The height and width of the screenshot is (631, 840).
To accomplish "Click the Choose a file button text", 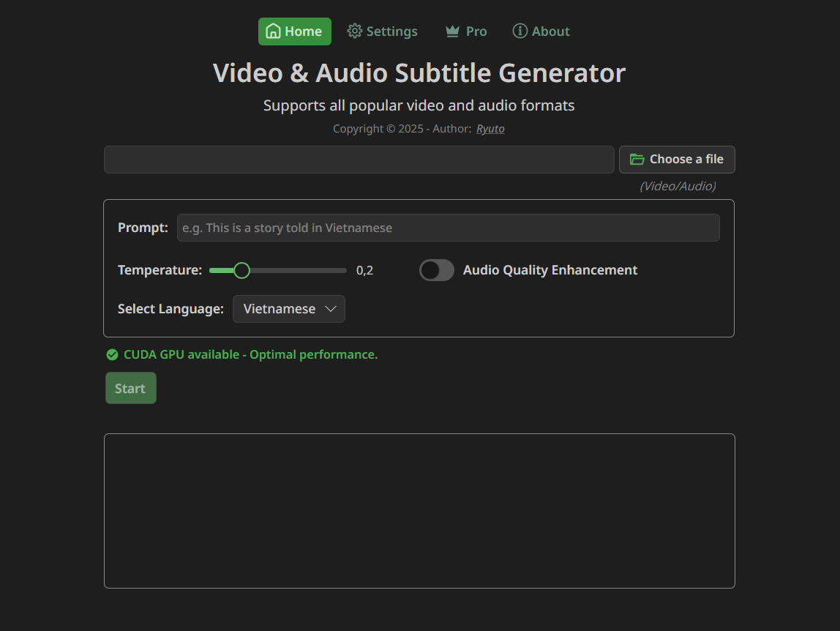I will tap(686, 160).
